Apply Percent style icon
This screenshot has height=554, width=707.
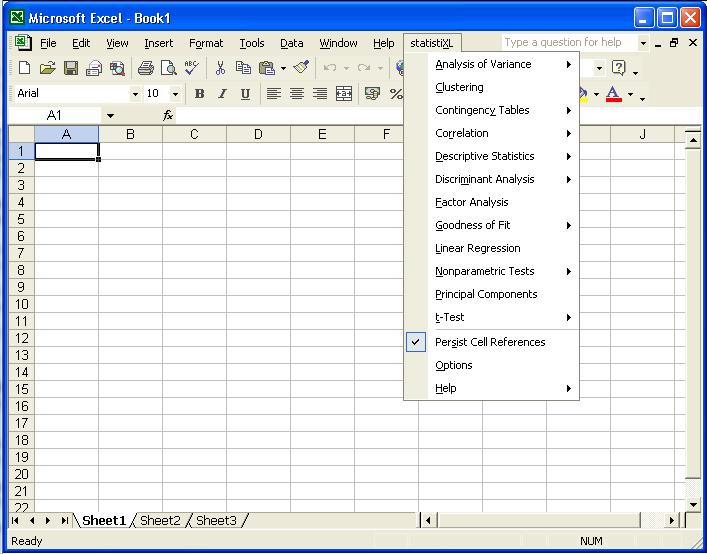coord(396,94)
